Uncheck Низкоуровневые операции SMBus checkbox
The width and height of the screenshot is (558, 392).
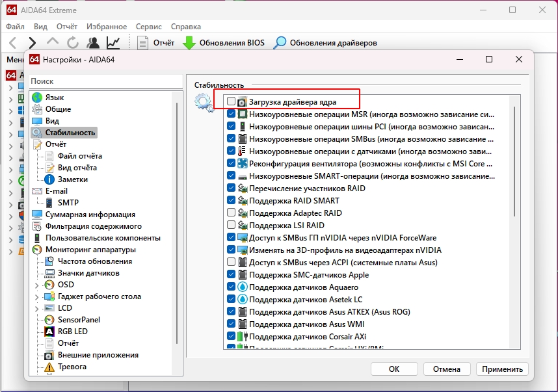pyautogui.click(x=231, y=138)
